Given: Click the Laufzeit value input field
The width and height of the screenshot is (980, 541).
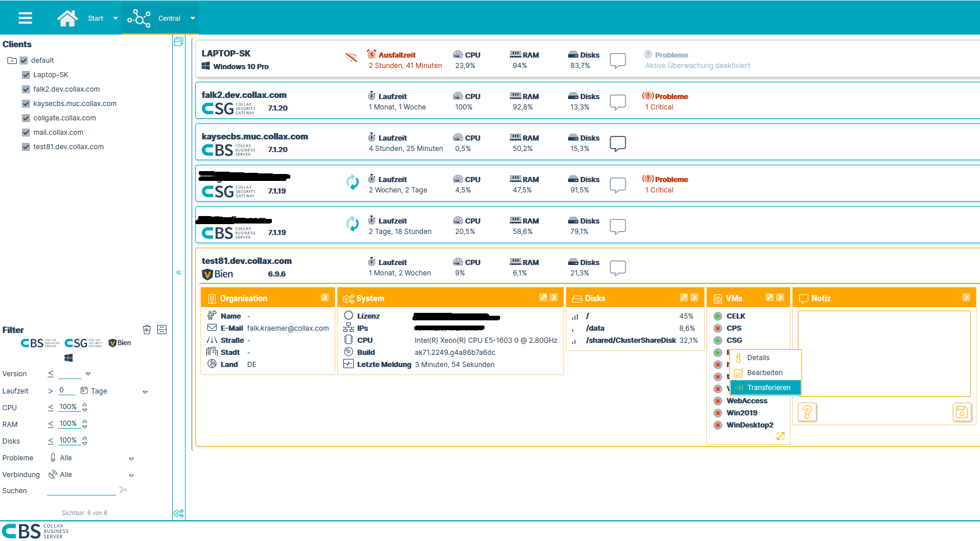Looking at the screenshot, I should pyautogui.click(x=67, y=391).
